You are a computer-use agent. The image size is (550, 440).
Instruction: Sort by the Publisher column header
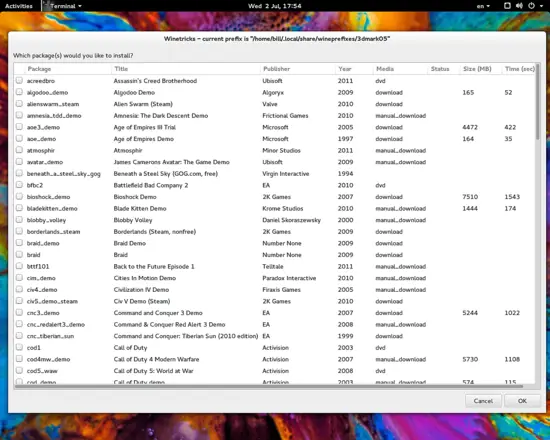(297, 69)
